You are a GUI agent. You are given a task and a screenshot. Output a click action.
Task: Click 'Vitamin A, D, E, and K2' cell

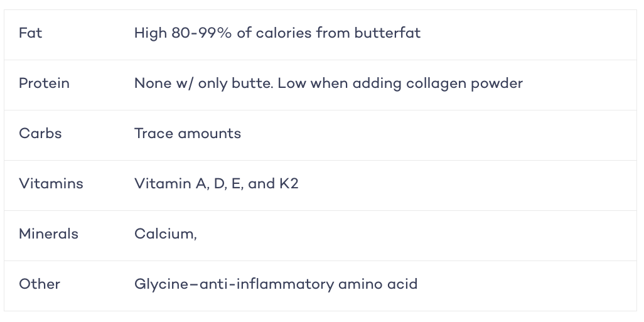216,183
